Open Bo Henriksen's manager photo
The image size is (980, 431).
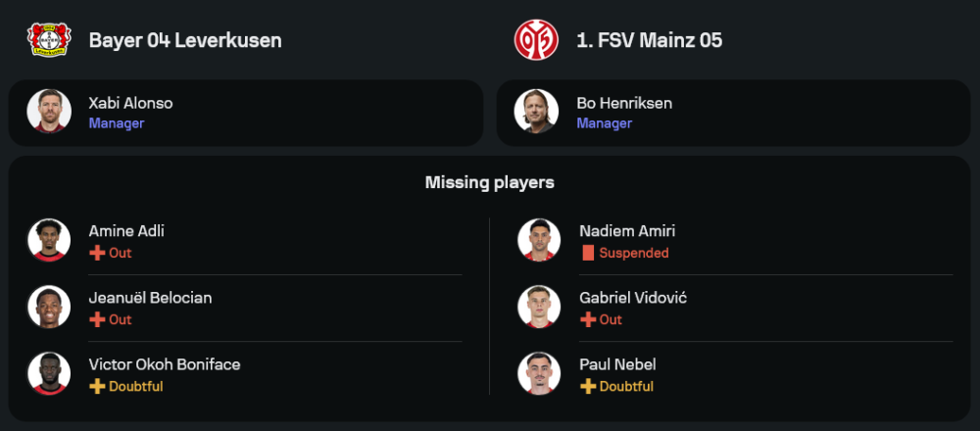(537, 112)
